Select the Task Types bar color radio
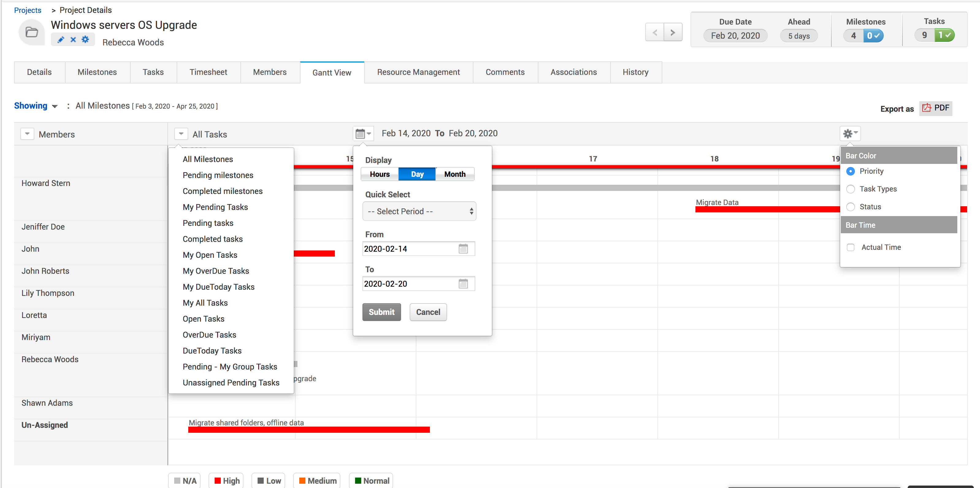 [x=850, y=189]
